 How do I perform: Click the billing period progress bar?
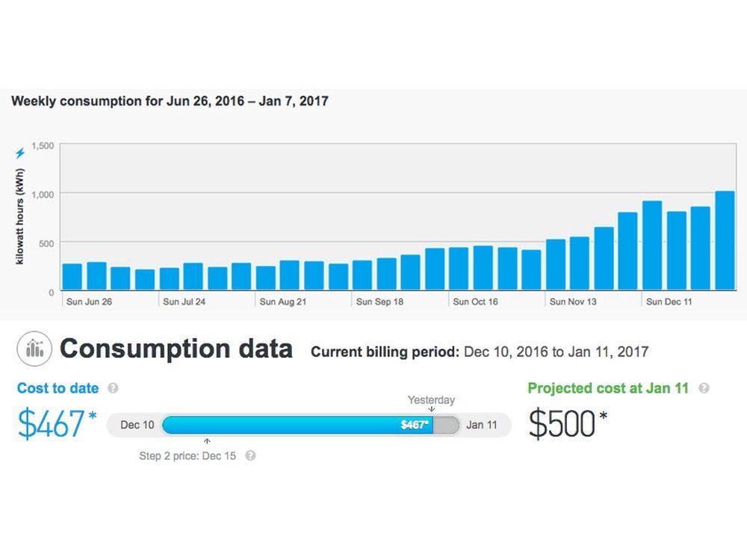(x=299, y=425)
